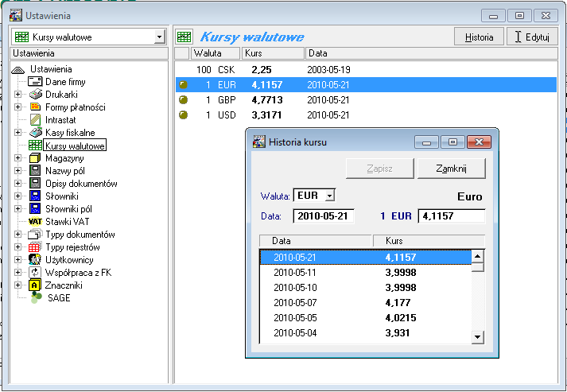Select history entry 2010-05-10

click(366, 288)
